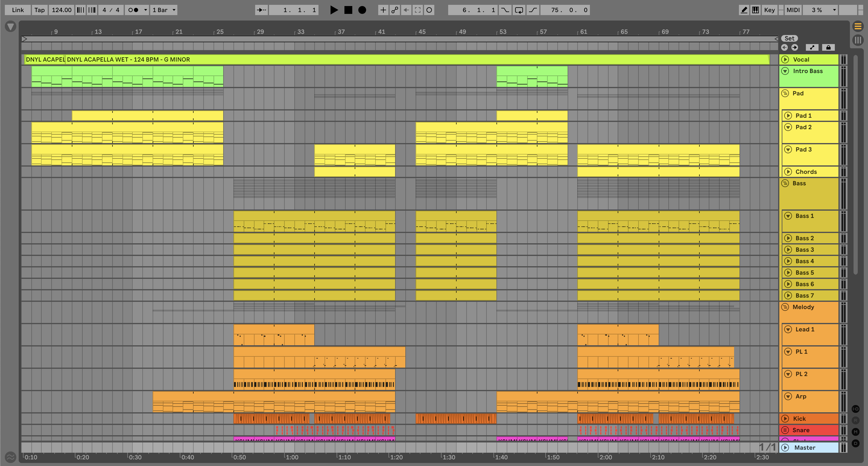Click the Tap tempo button
The image size is (868, 466).
tap(40, 10)
